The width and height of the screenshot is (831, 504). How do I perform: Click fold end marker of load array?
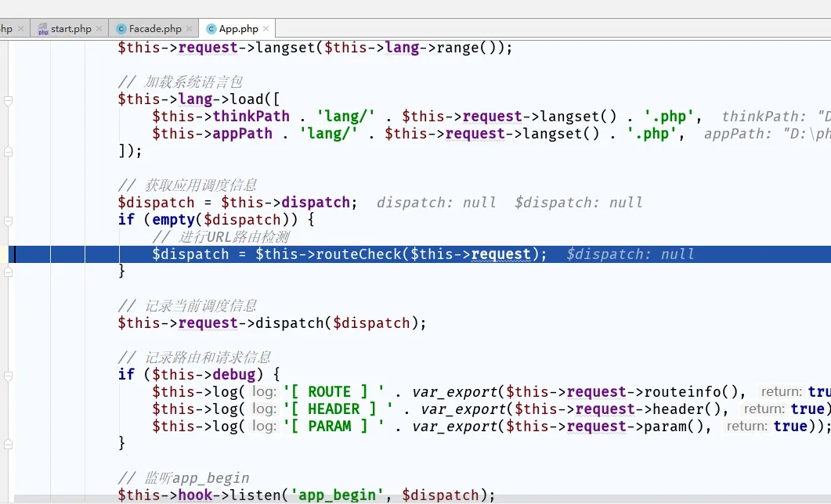coord(8,151)
